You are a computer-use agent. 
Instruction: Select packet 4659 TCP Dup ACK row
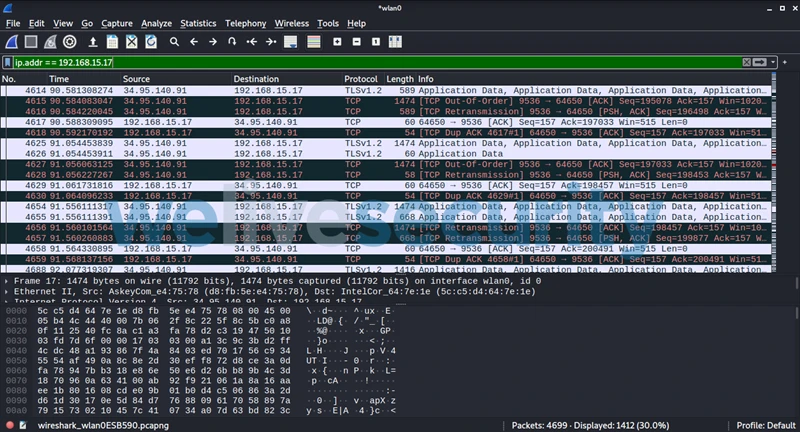click(386, 259)
